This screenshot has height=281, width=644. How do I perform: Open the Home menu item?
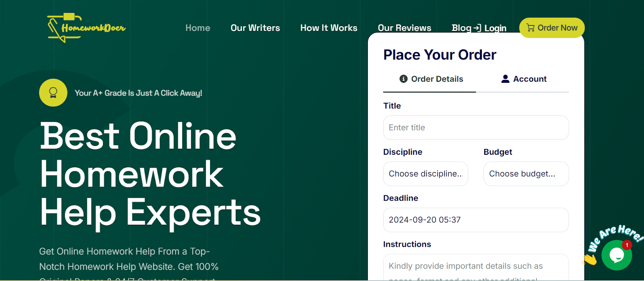[x=198, y=28]
